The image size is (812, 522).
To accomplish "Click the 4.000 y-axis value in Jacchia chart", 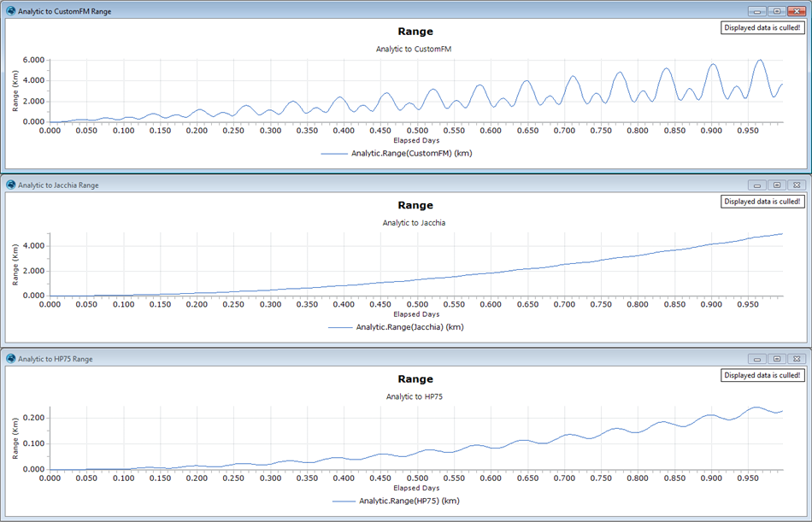I will tap(33, 246).
